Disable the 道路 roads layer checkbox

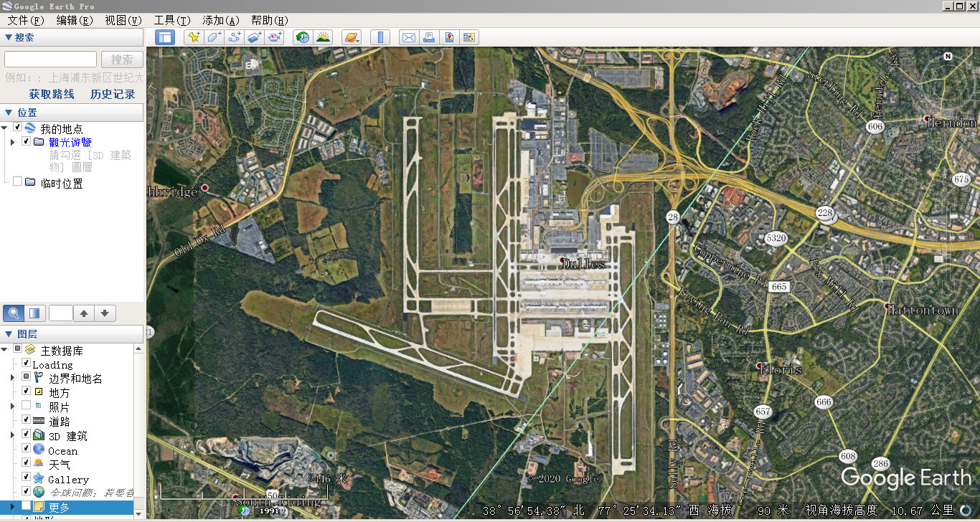tap(26, 420)
